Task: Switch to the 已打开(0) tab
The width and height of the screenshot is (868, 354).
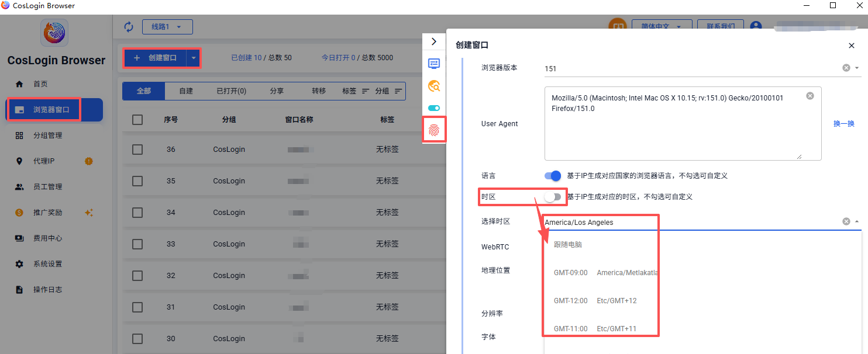Action: [231, 91]
